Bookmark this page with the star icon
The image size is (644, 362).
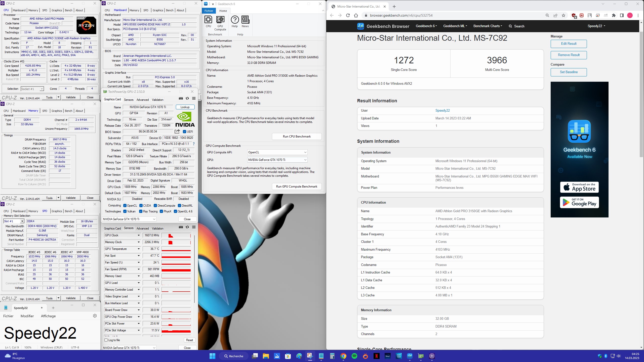(x=563, y=15)
